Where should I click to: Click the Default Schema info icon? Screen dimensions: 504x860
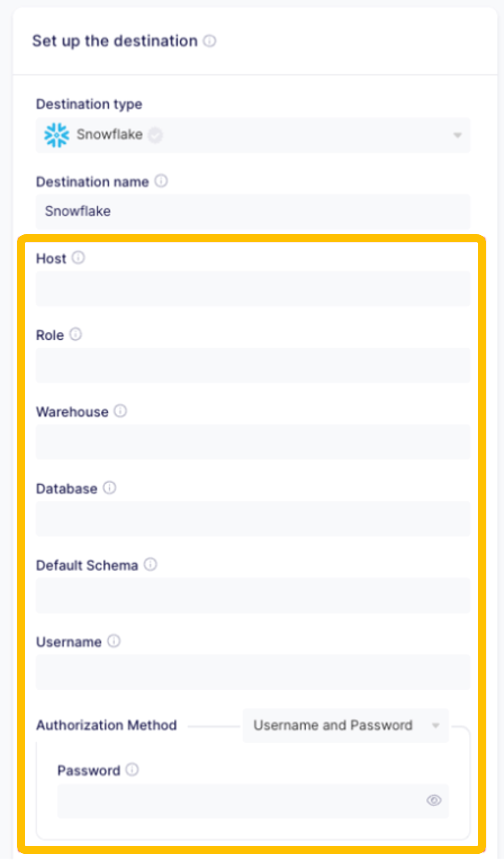click(150, 564)
